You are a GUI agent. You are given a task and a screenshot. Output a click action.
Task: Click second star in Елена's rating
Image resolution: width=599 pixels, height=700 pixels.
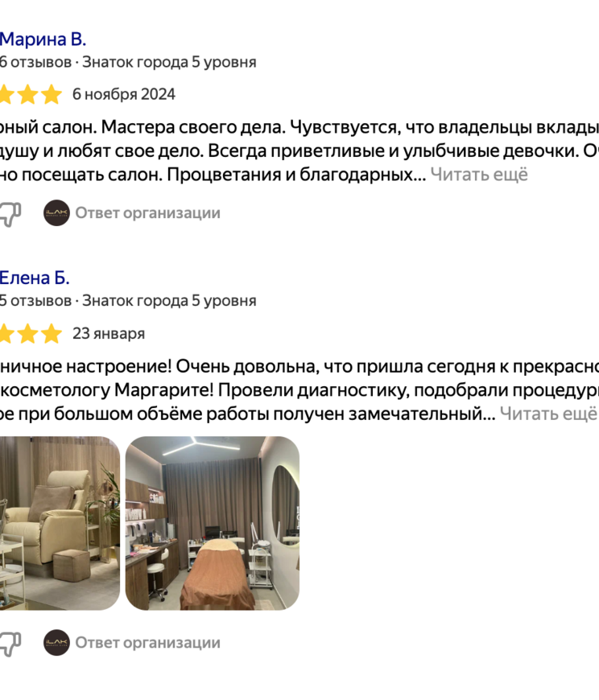click(x=27, y=333)
